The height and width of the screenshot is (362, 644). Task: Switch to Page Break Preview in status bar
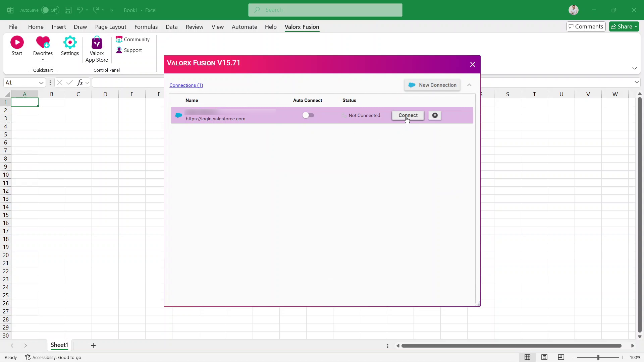click(561, 357)
